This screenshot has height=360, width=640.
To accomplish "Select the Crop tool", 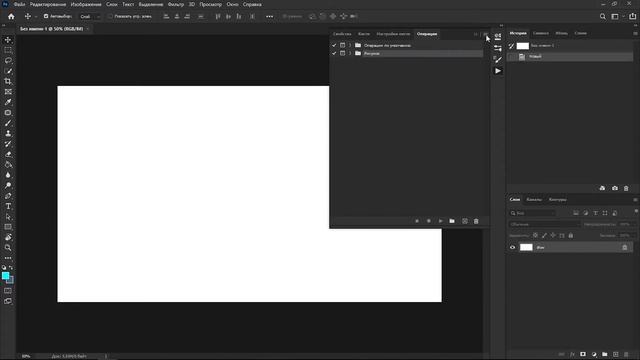I will coord(8,81).
